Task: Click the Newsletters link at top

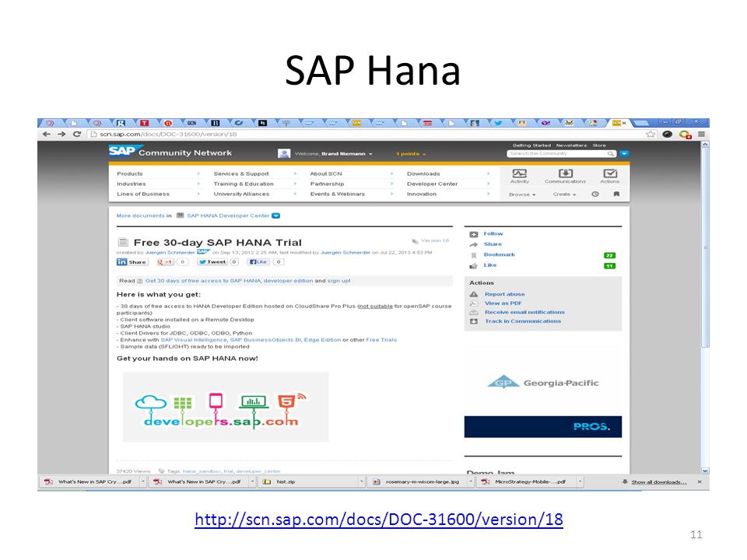Action: pos(571,145)
